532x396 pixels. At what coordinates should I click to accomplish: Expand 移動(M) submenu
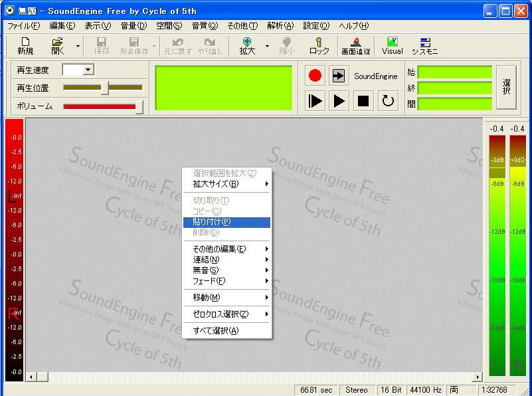226,298
